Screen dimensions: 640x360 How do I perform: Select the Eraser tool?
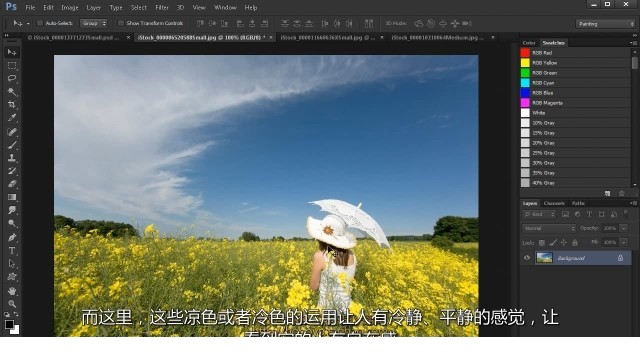point(12,184)
